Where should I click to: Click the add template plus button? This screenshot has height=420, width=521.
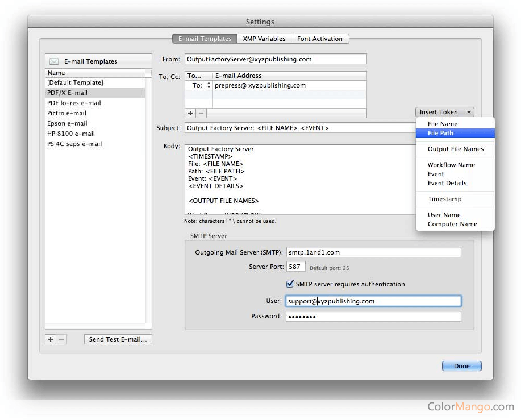coord(51,339)
